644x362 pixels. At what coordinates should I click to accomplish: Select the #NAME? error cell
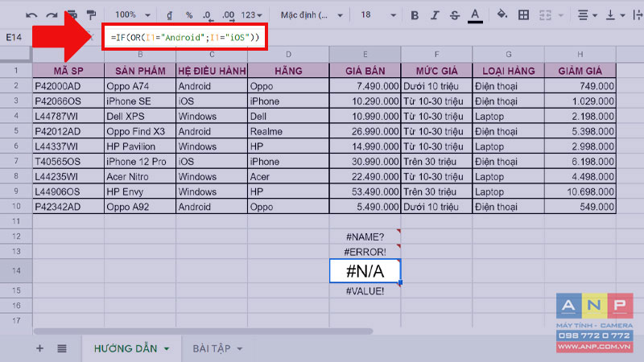pyautogui.click(x=365, y=237)
